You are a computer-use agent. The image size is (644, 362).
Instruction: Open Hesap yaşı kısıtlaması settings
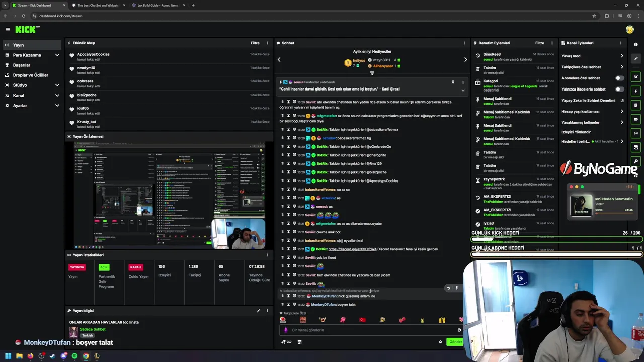click(592, 111)
